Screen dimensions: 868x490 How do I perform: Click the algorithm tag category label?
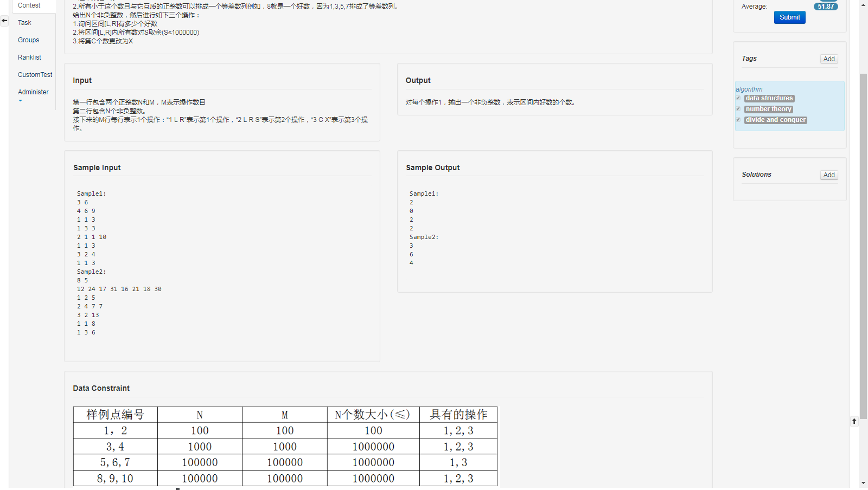(749, 89)
